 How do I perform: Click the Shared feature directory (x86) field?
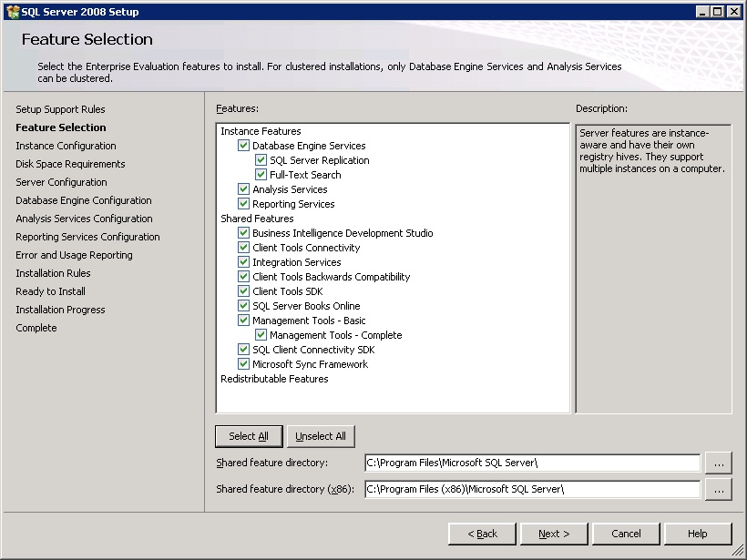coord(533,489)
